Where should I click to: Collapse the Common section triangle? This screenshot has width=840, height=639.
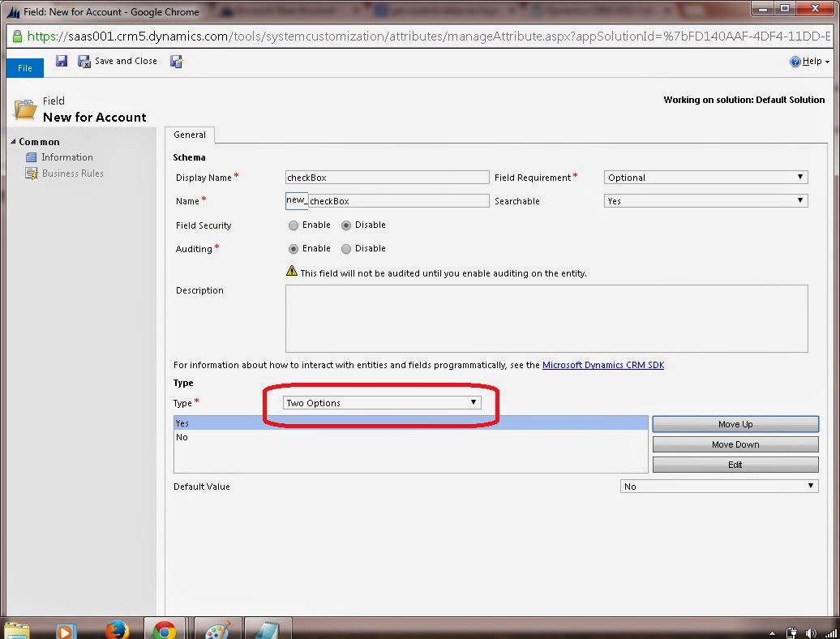13,141
